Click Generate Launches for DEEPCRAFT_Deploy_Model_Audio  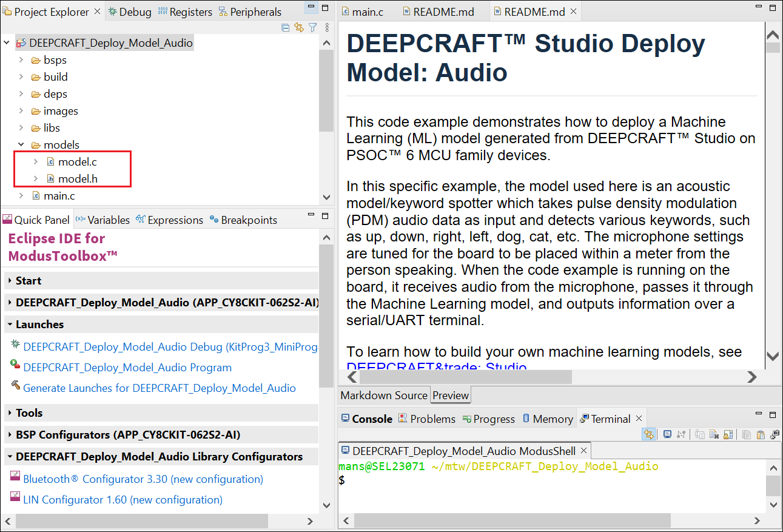coord(160,388)
